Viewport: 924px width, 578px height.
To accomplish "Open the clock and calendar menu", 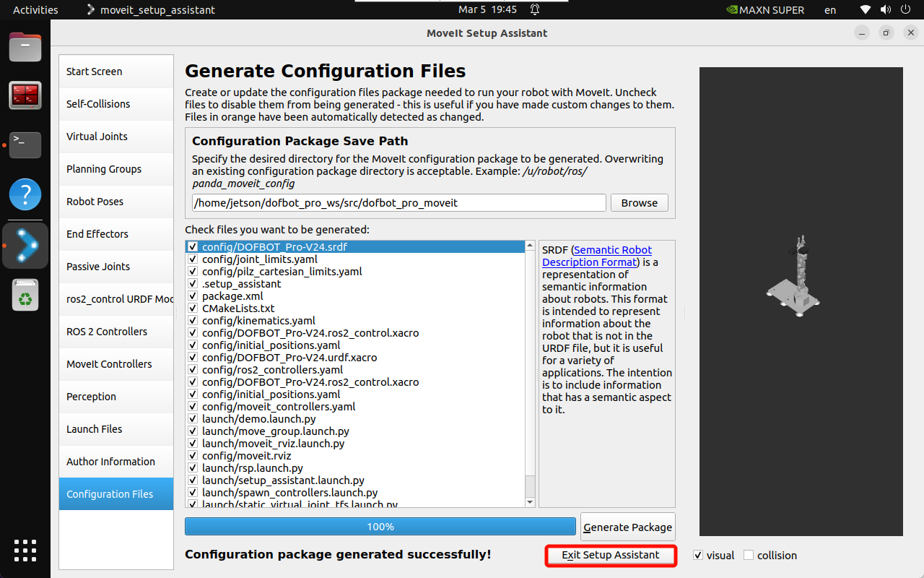I will coord(488,10).
